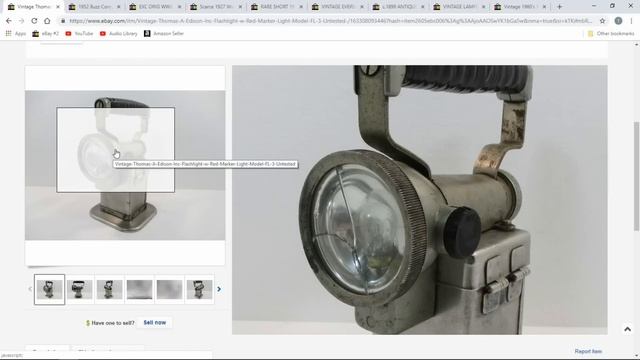Close the Vintage Thomas Edison tab
Screen dimensions: 640x360
pyautogui.click(x=58, y=7)
